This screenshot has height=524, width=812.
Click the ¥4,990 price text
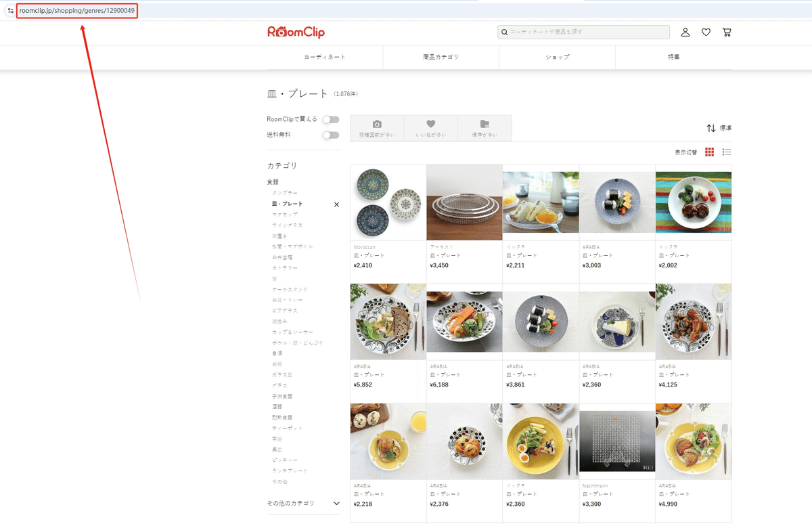[x=669, y=504]
